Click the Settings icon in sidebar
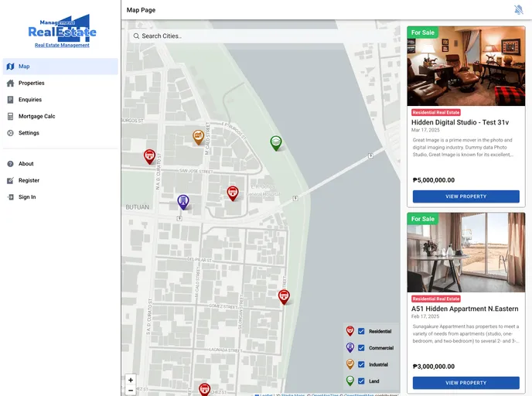 pyautogui.click(x=11, y=133)
